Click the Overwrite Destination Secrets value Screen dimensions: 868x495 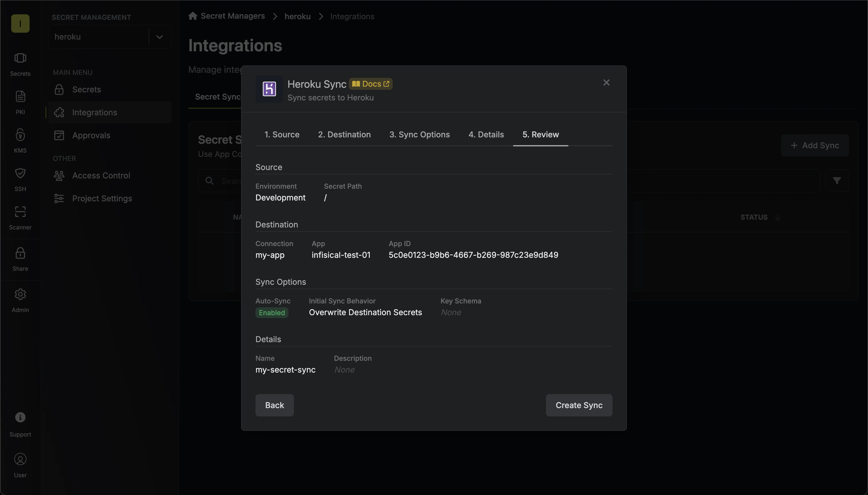[365, 312]
